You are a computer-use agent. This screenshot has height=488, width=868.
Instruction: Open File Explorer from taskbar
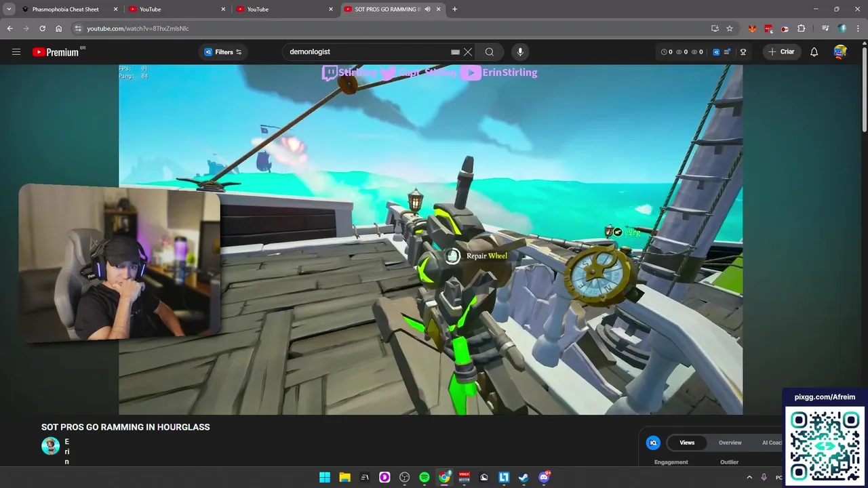pyautogui.click(x=344, y=477)
